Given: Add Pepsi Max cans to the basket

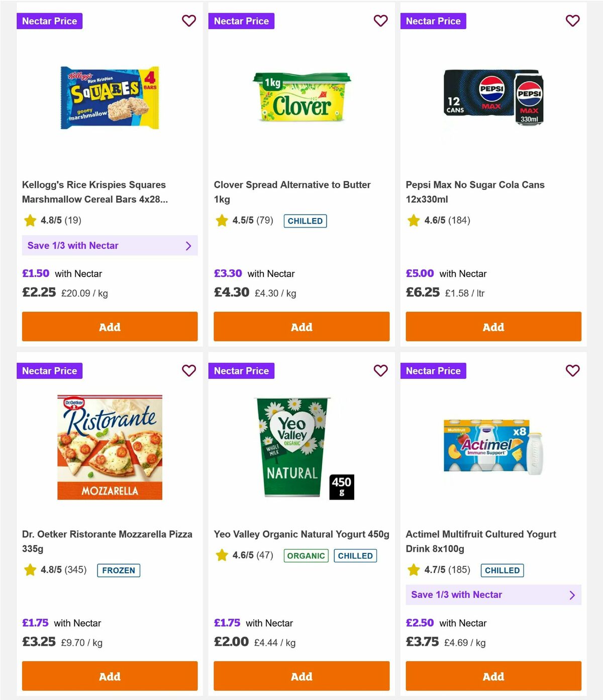Looking at the screenshot, I should (x=493, y=327).
